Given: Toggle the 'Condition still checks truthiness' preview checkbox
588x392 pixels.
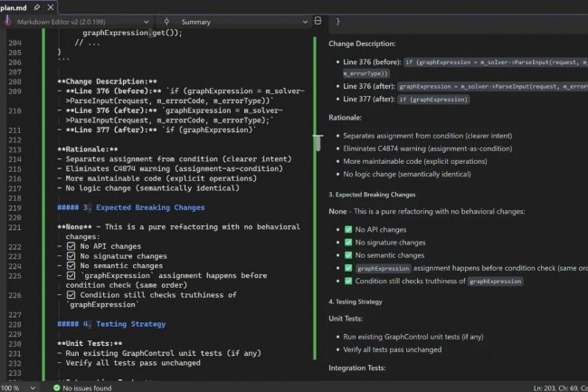Looking at the screenshot, I should click(348, 281).
